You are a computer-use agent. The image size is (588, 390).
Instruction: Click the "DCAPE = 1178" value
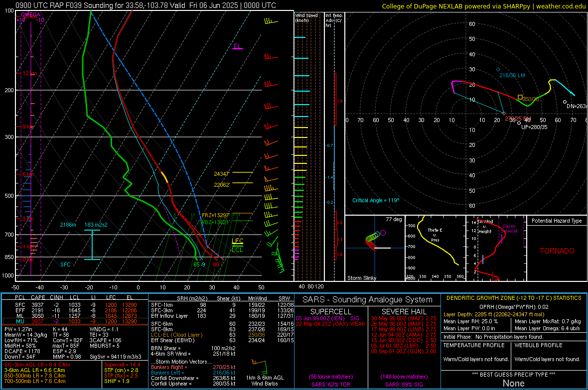(x=22, y=351)
